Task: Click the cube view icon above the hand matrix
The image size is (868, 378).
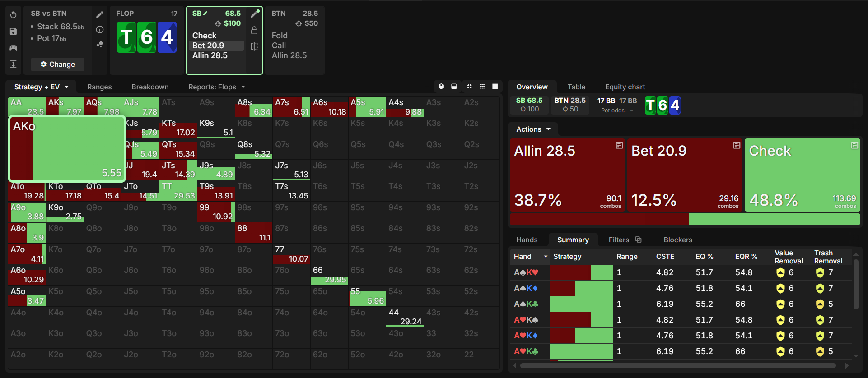Action: click(441, 86)
